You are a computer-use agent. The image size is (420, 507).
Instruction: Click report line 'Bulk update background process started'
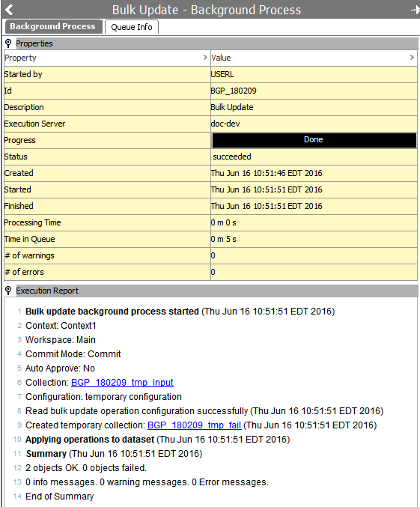[x=180, y=312]
